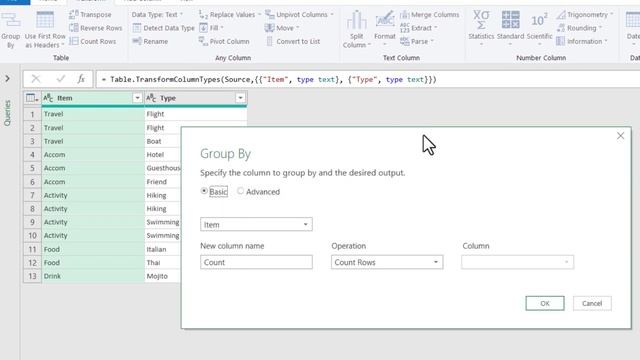
Task: Select the Advanced radio option
Action: 240,191
